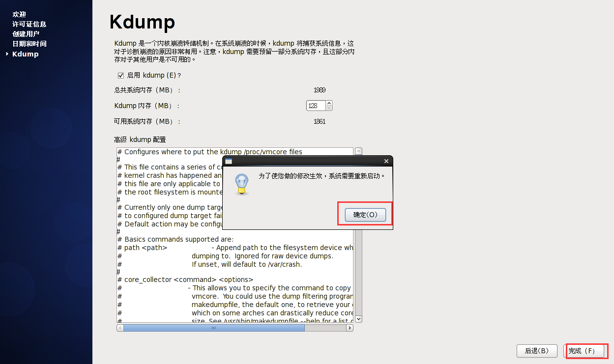Click 可用系统内存 value 1861
614x364 pixels.
click(x=320, y=122)
